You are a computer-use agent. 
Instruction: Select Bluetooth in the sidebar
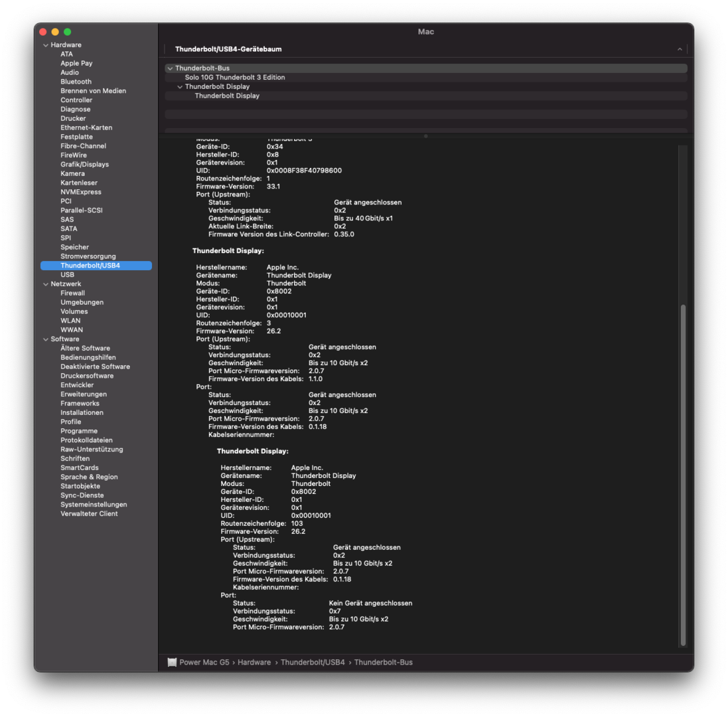click(76, 82)
